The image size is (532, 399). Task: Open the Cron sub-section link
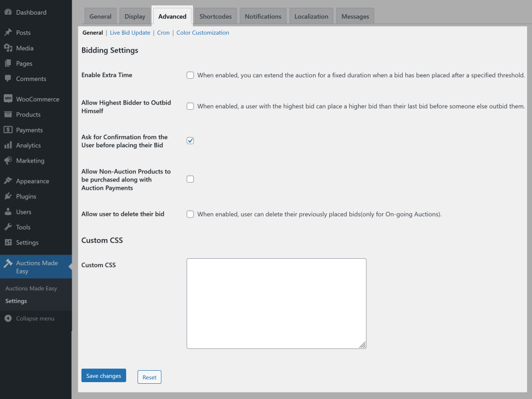[163, 33]
